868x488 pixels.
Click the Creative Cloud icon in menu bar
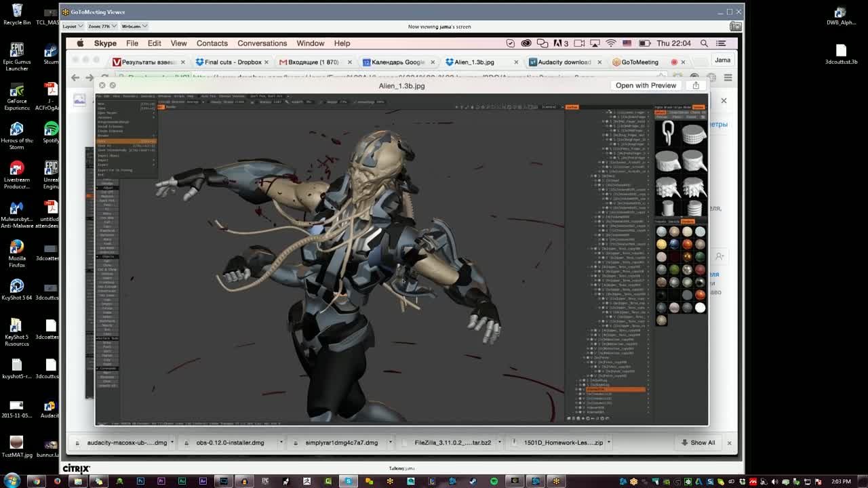coord(526,43)
